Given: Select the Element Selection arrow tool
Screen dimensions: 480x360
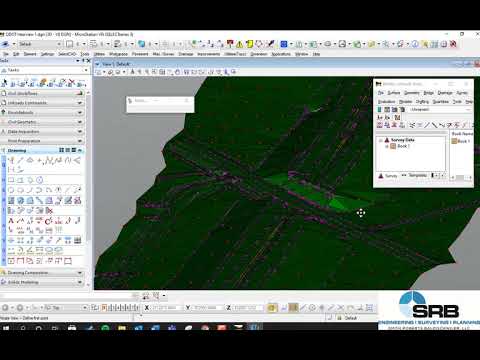Looking at the screenshot, I should click(4, 83).
